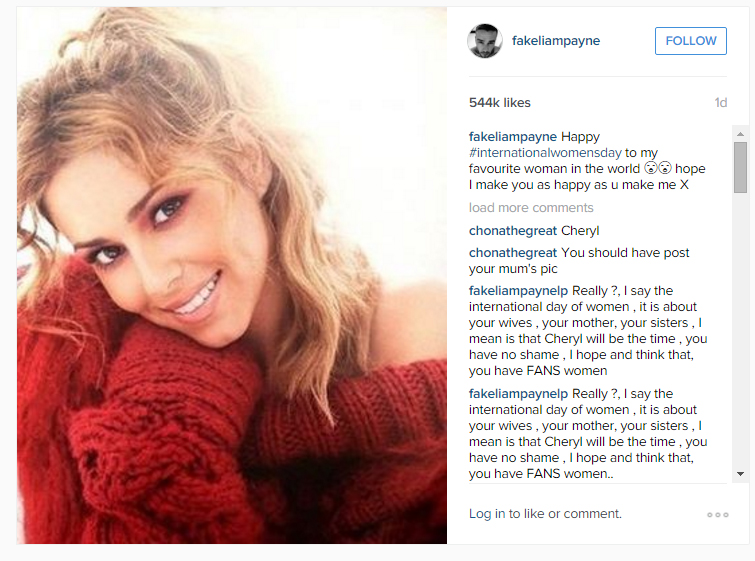Click Log in to like or comment

coord(545,514)
